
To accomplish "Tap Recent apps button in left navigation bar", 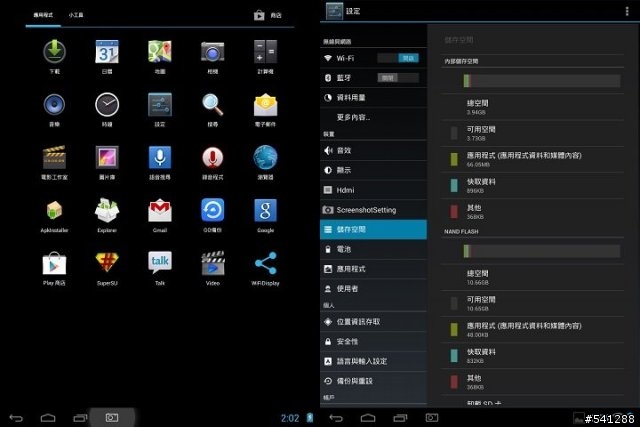I will [x=80, y=418].
